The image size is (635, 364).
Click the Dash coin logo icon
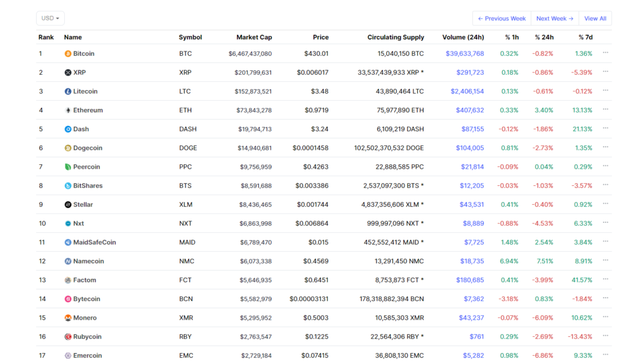pyautogui.click(x=68, y=129)
